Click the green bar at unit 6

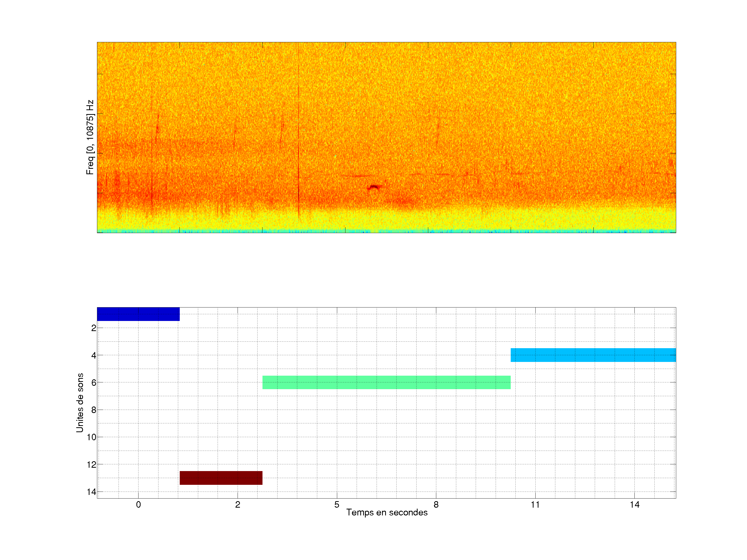point(386,382)
